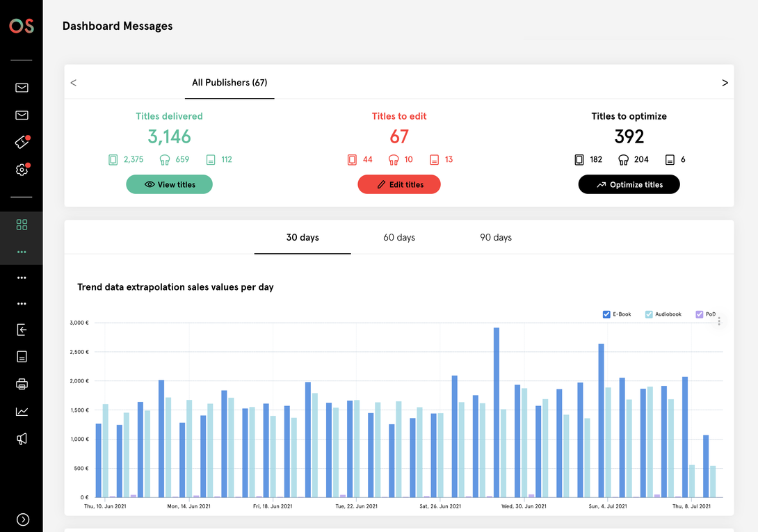
Task: Toggle the Audiobook legend checkbox
Action: tap(649, 314)
